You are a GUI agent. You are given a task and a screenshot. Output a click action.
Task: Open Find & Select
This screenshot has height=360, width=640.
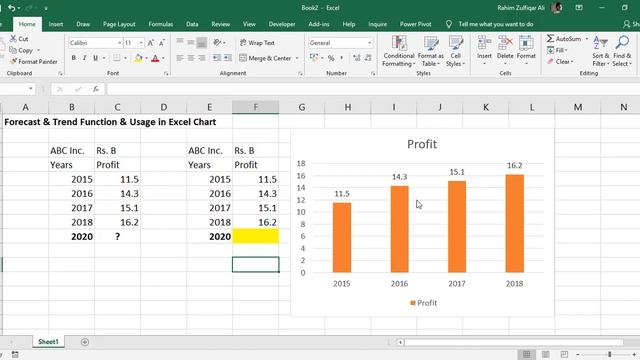coord(622,51)
